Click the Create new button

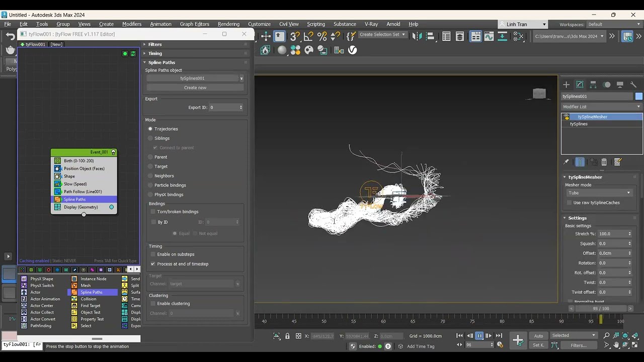[x=195, y=87]
